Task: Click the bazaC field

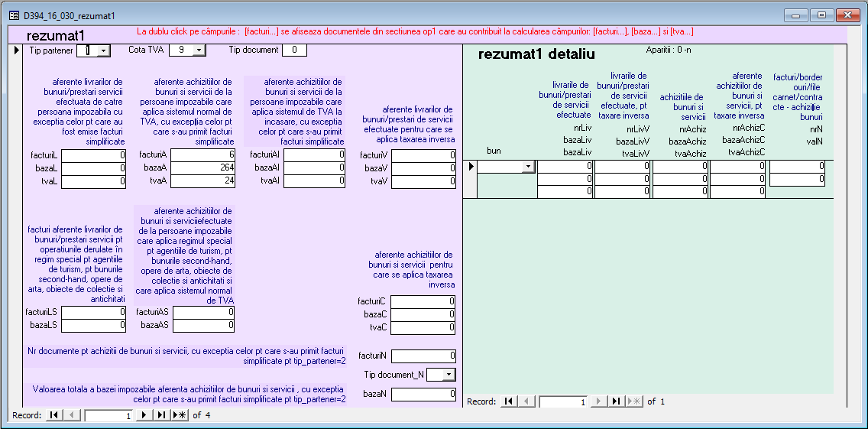Action: (x=423, y=315)
